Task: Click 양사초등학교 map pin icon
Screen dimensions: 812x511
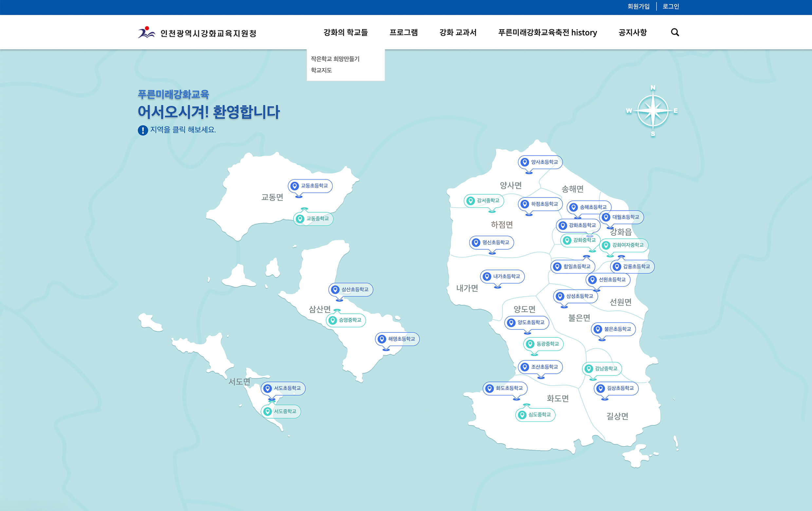Action: pos(525,162)
